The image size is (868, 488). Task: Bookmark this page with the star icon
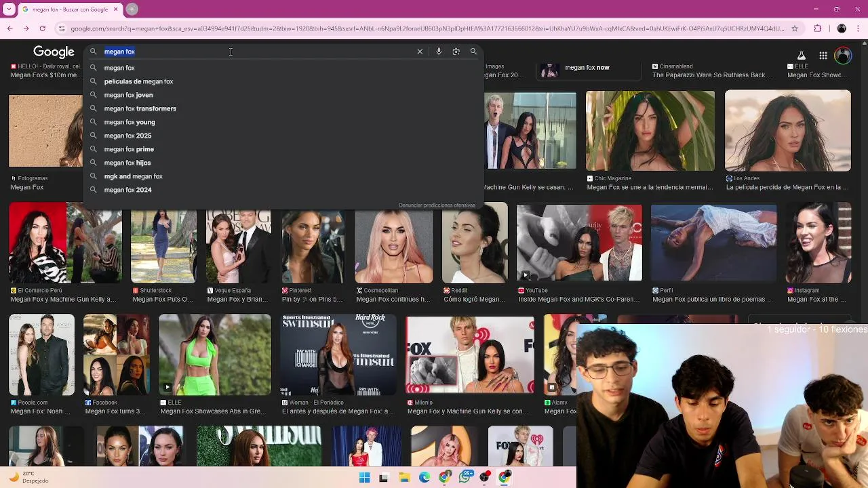pyautogui.click(x=795, y=28)
